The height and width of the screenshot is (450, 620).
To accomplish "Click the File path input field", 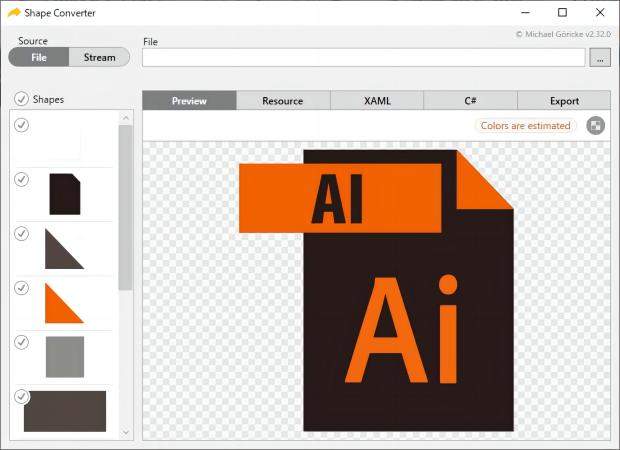I will [363, 58].
